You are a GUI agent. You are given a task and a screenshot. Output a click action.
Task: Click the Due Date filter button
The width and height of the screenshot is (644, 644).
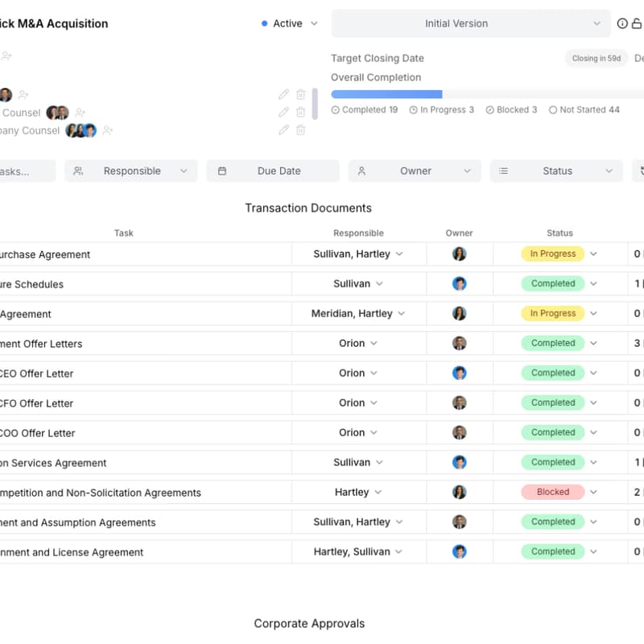pyautogui.click(x=273, y=171)
